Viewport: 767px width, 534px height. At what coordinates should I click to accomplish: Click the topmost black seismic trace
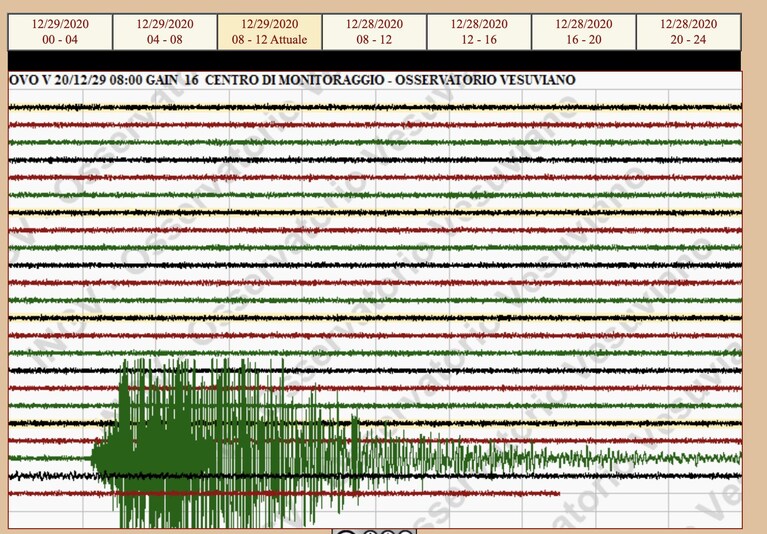coord(375,107)
